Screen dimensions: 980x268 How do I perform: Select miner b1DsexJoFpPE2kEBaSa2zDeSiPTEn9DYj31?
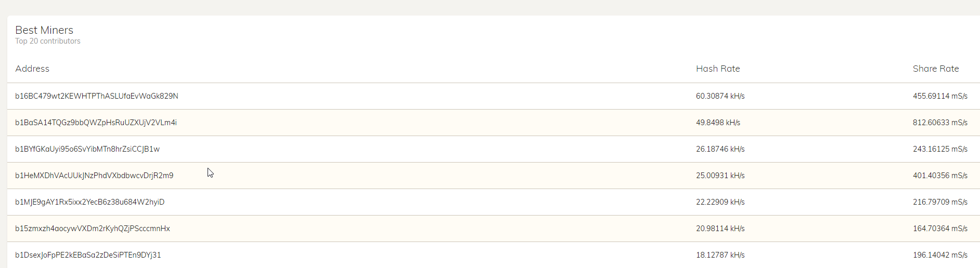[x=88, y=255]
